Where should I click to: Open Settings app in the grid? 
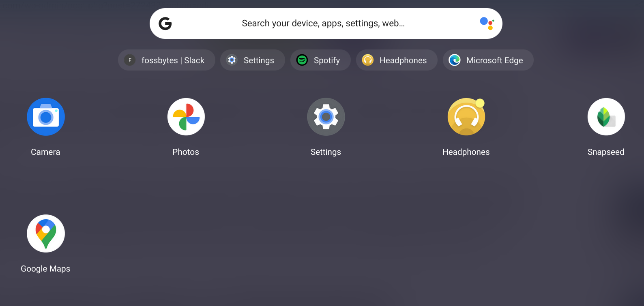[326, 117]
